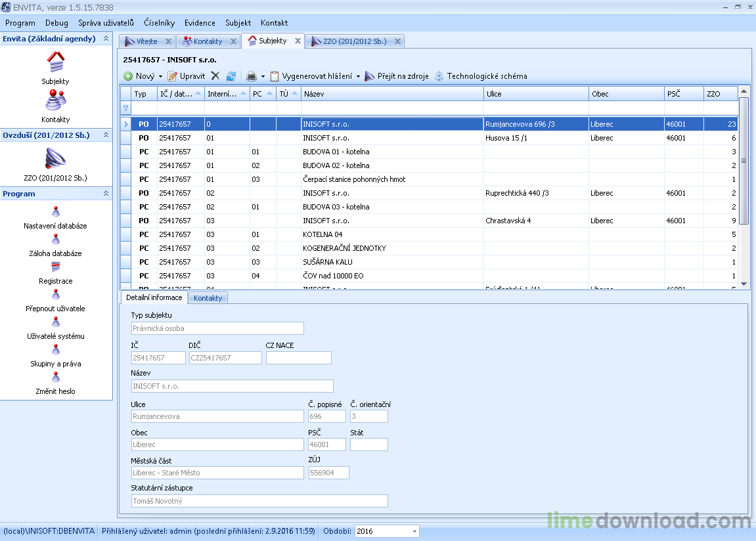Image resolution: width=756 pixels, height=541 pixels.
Task: Click the table's vertical scrollbar down arrow
Action: click(744, 284)
